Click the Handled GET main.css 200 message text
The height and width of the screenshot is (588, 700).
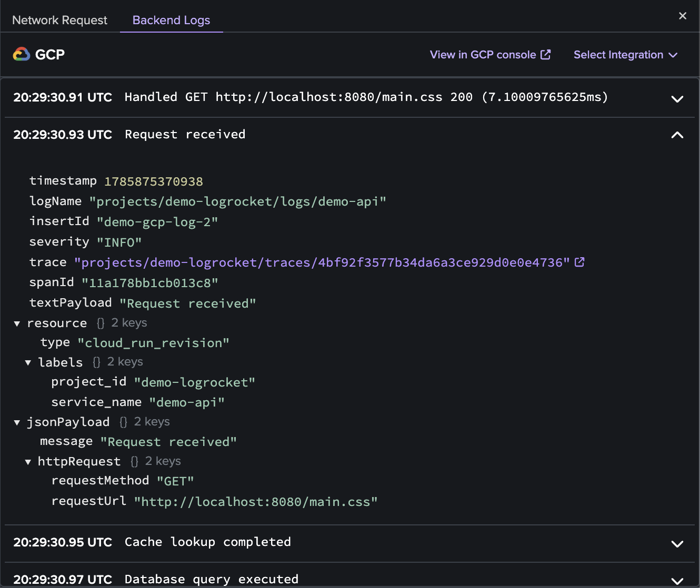(x=366, y=97)
